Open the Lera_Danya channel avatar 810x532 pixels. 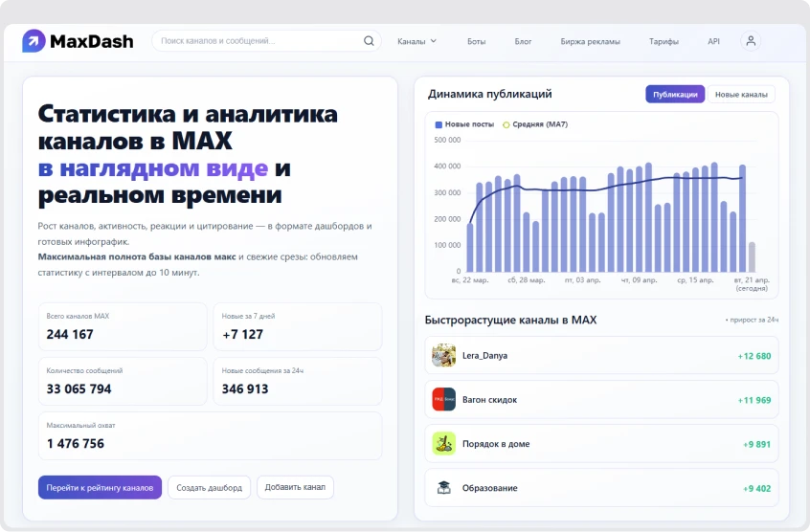click(443, 356)
